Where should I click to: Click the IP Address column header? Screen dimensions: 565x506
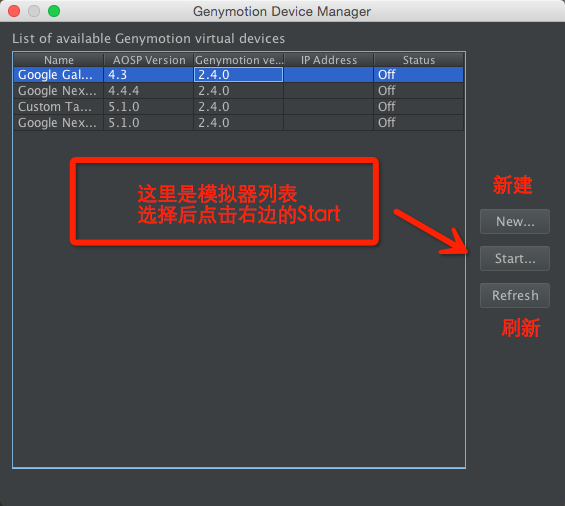pyautogui.click(x=329, y=60)
